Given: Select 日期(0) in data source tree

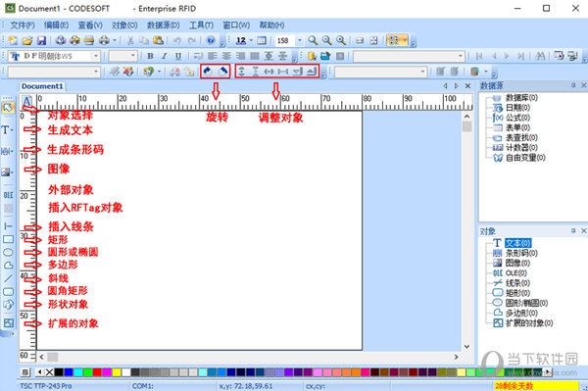Looking at the screenshot, I should pos(517,108).
